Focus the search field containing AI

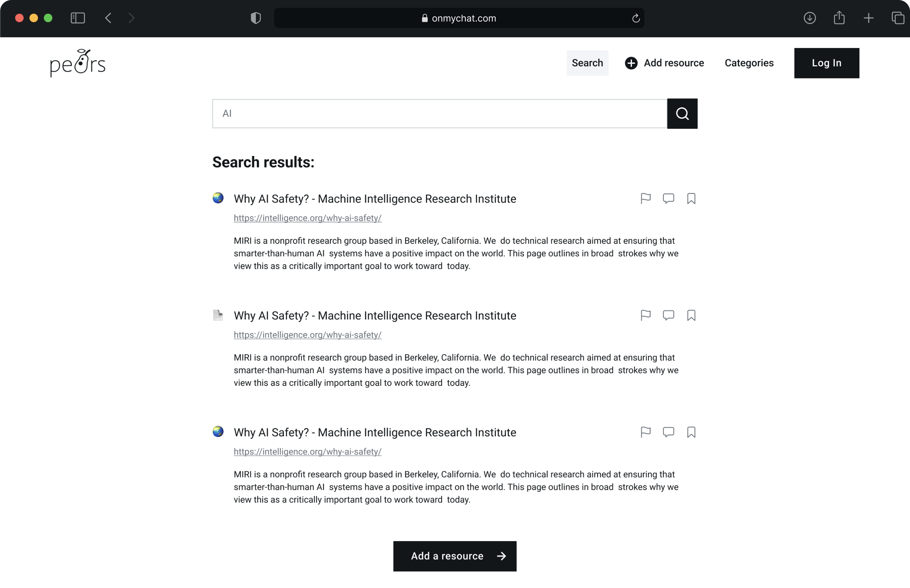tap(439, 114)
